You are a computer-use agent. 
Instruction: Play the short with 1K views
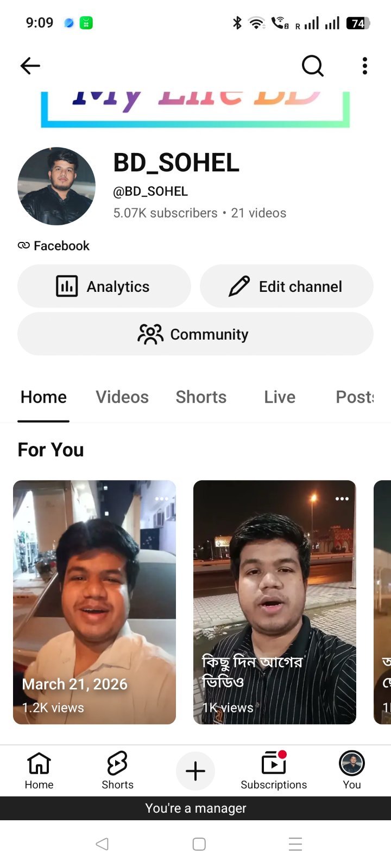pos(275,602)
